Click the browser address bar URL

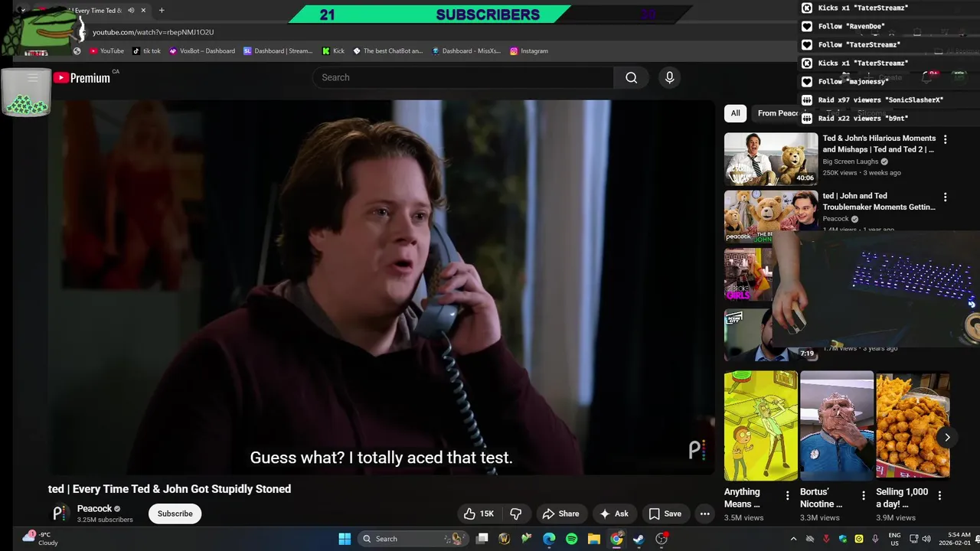pos(153,32)
